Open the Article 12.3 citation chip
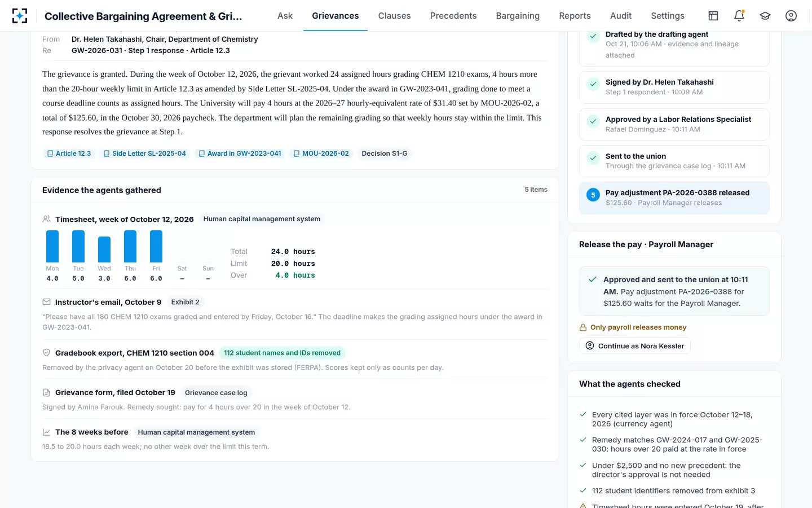This screenshot has height=508, width=812. click(69, 154)
